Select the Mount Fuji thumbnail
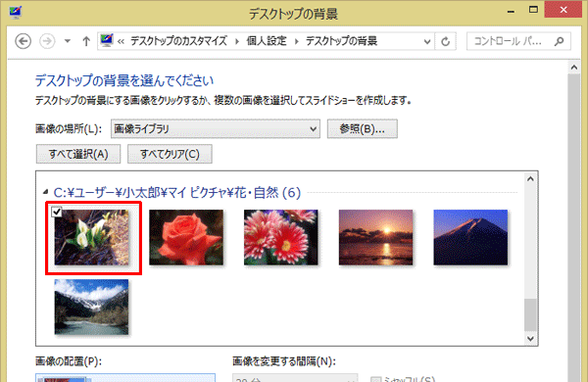The image size is (588, 382). 470,237
